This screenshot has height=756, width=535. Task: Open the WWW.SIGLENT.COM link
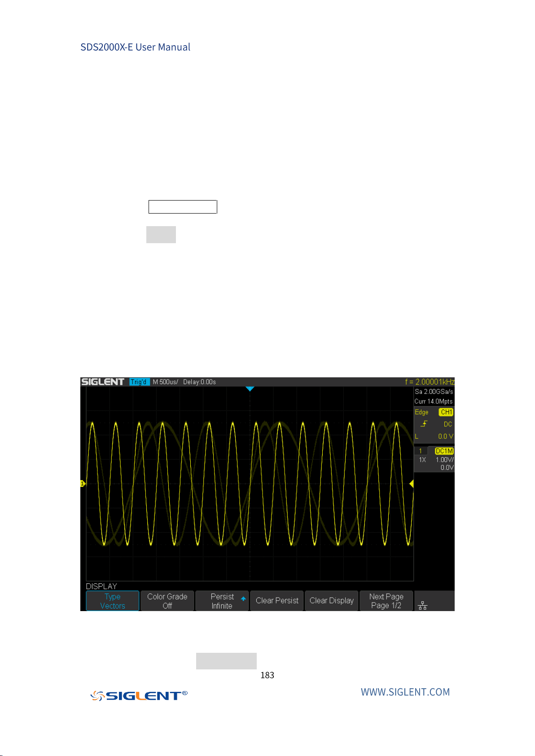[405, 692]
